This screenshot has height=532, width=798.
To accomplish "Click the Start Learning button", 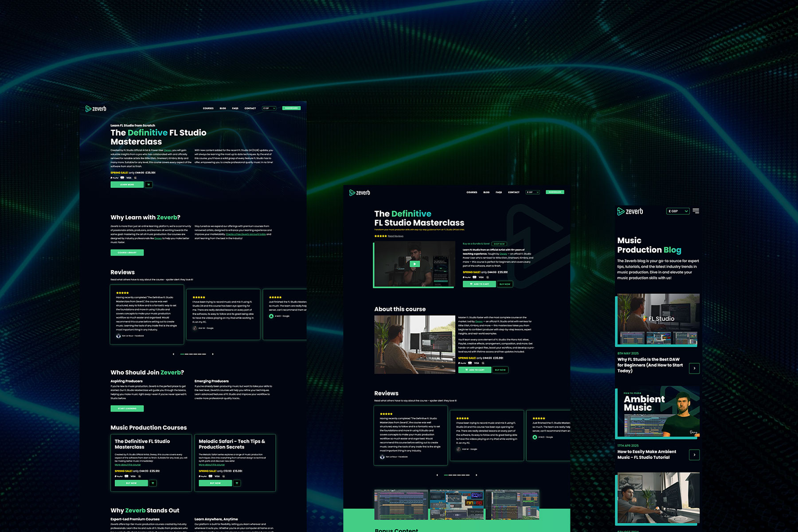I will coord(127,408).
